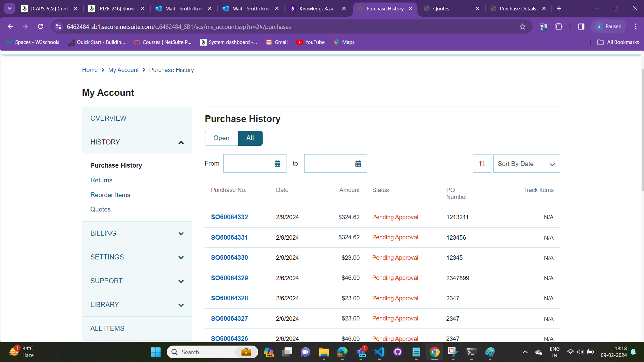
Task: Open the browser side panel icon
Action: (581, 26)
